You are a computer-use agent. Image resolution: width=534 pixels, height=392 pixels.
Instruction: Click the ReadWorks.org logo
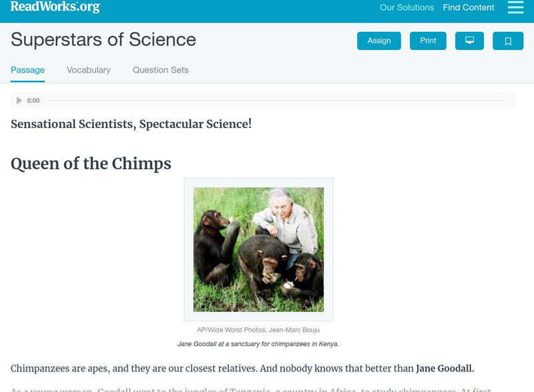pos(55,7)
